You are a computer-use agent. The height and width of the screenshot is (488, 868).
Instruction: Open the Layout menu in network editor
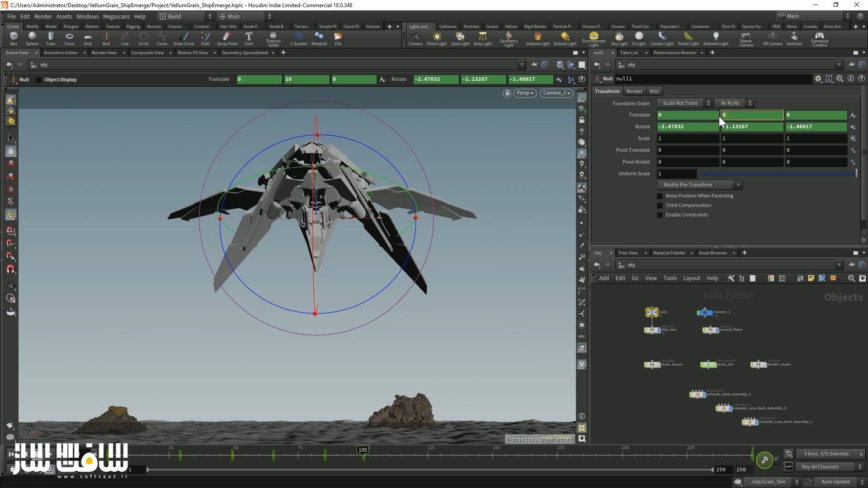(x=691, y=278)
